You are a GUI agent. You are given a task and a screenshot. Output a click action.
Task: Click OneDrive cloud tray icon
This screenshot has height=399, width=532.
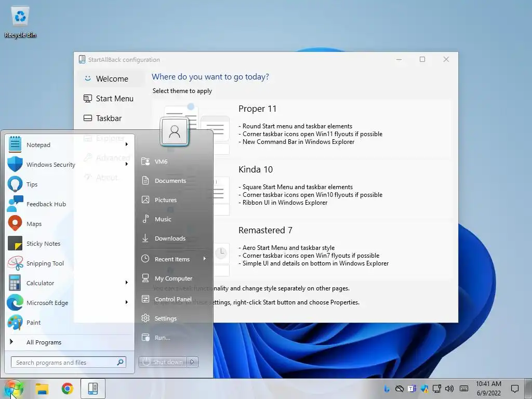point(400,389)
